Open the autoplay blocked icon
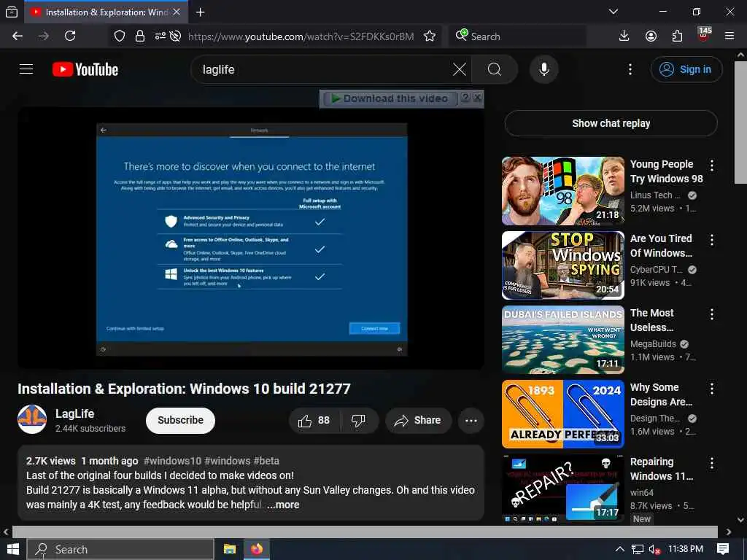 tap(175, 36)
